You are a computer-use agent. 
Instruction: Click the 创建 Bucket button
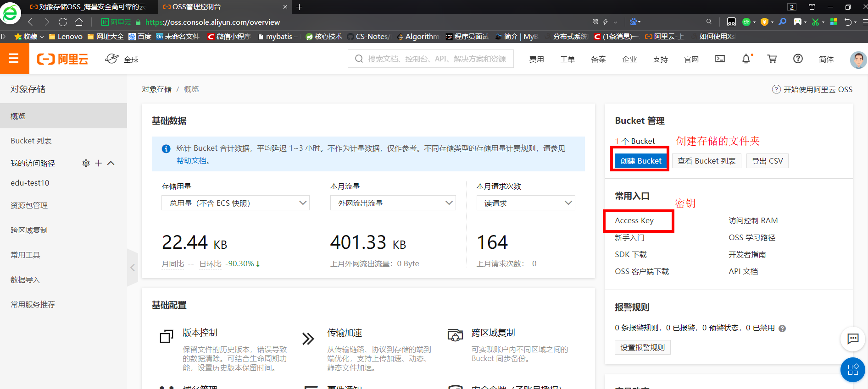click(x=640, y=161)
